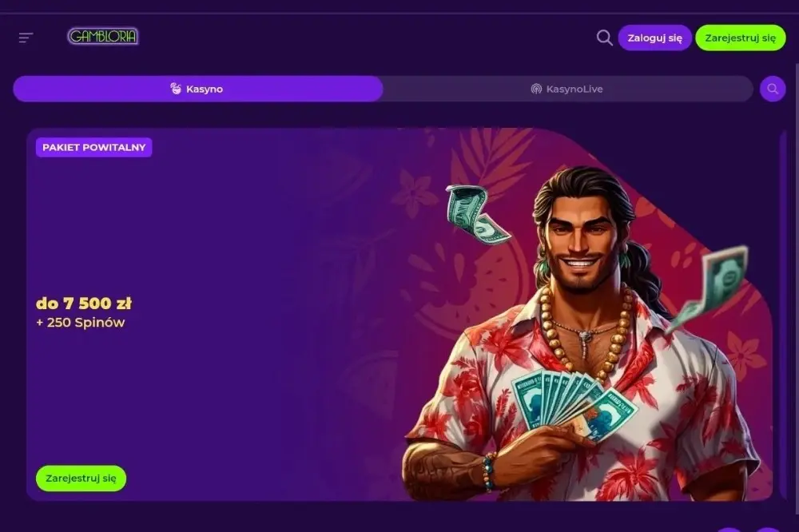This screenshot has height=532, width=799.
Task: Click the coconut icon on Kasyno tab
Action: [175, 89]
